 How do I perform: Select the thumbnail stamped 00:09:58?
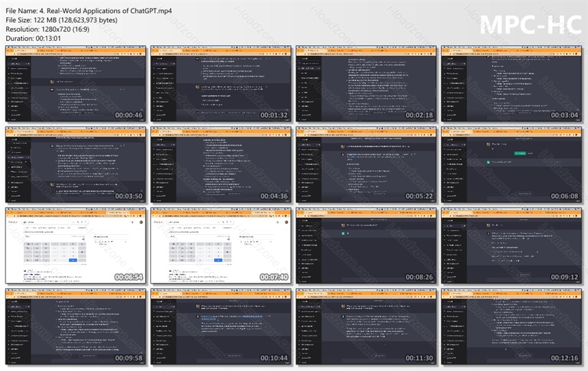click(x=76, y=327)
